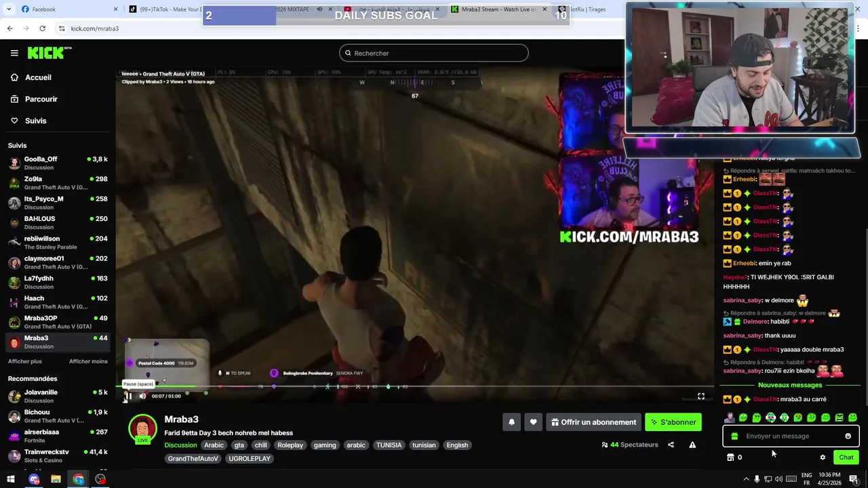
Task: Open Windows Start menu
Action: click(10, 479)
